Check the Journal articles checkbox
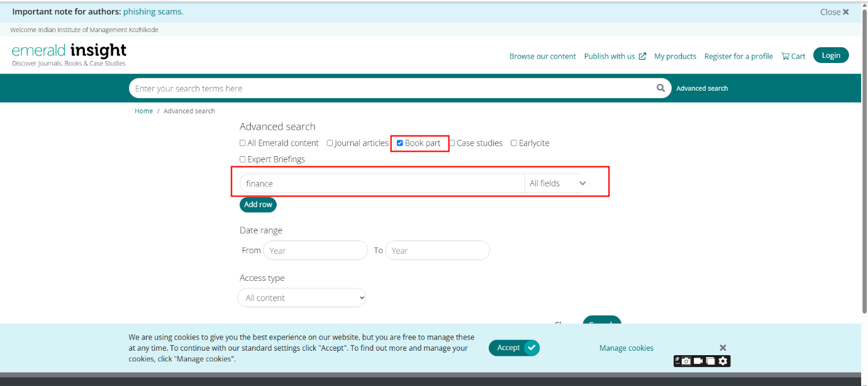Image resolution: width=868 pixels, height=386 pixels. (330, 143)
